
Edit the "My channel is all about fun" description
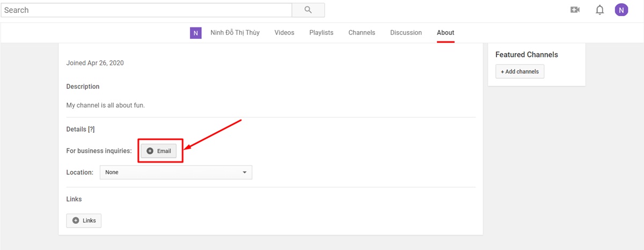[x=106, y=105]
